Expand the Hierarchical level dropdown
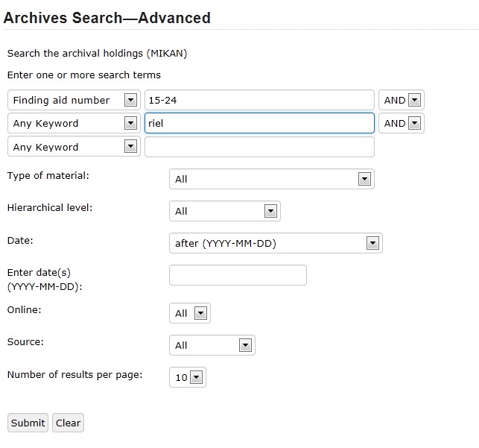The width and height of the screenshot is (479, 448). (225, 211)
